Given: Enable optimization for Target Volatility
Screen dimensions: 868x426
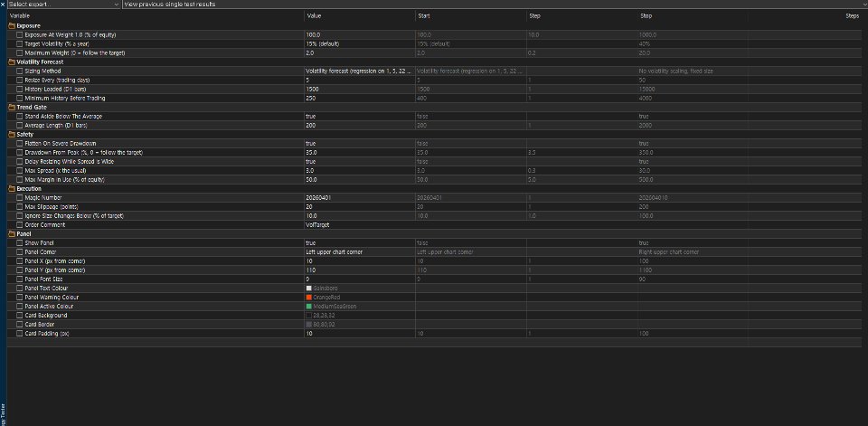Looking at the screenshot, I should [19, 43].
